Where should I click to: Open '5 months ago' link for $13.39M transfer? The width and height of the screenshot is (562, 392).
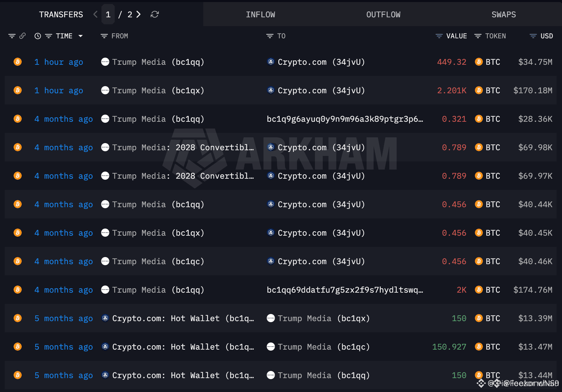point(63,318)
